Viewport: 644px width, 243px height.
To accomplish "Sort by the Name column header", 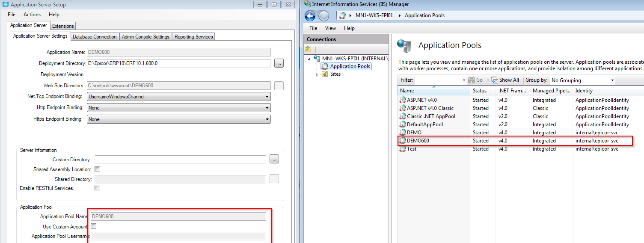I will (433, 91).
